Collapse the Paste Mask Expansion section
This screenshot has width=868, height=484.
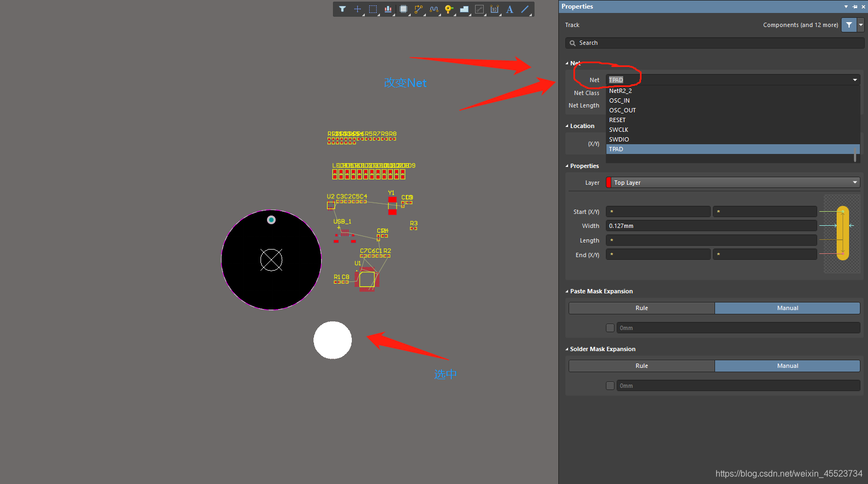[567, 291]
